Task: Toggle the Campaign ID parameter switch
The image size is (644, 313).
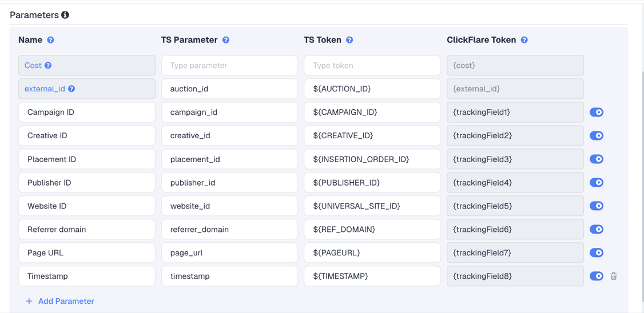Action: [x=597, y=113]
